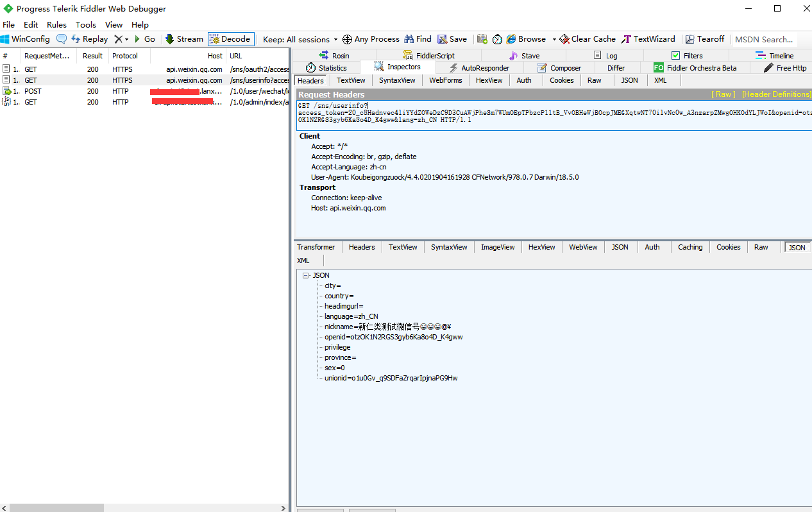Open Find with the binoculars icon
This screenshot has height=512, width=812.
pyautogui.click(x=409, y=39)
